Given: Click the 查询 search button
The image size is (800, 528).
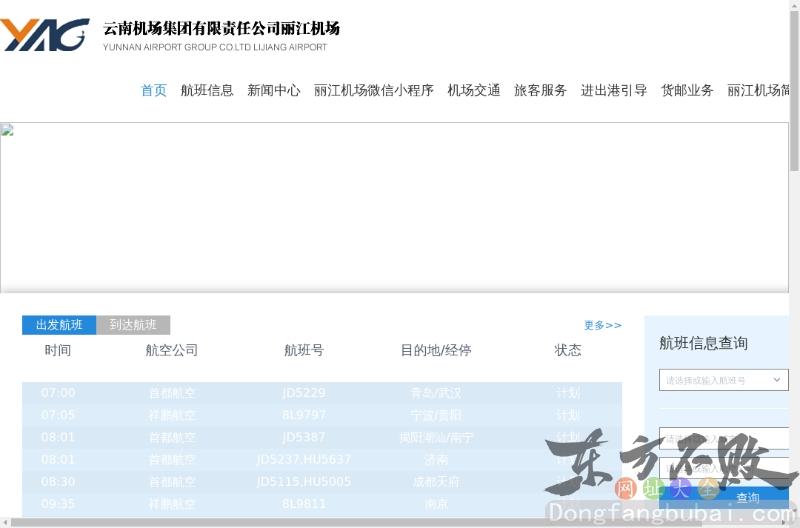Looking at the screenshot, I should [x=747, y=497].
